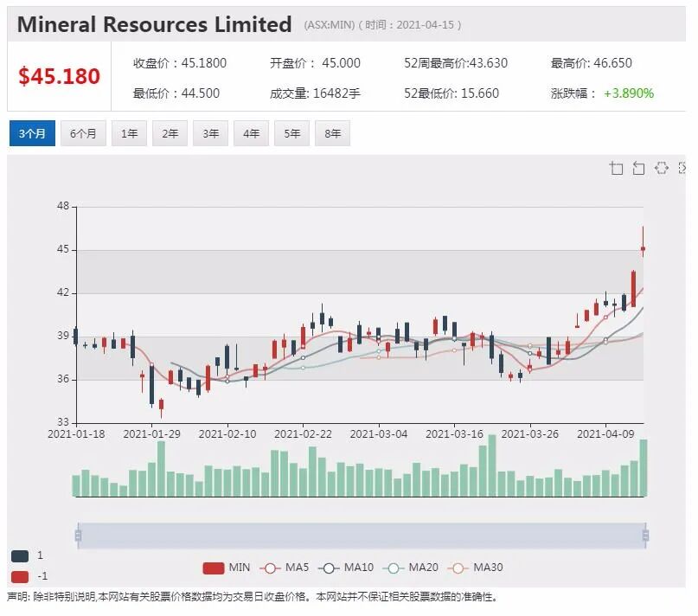Click the 开盘价 45.000 value

pos(341,63)
